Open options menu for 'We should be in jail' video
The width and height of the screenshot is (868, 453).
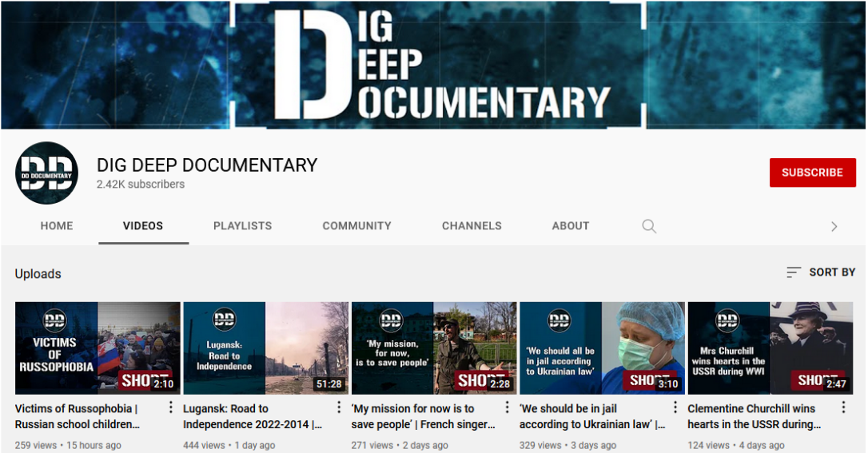click(675, 407)
